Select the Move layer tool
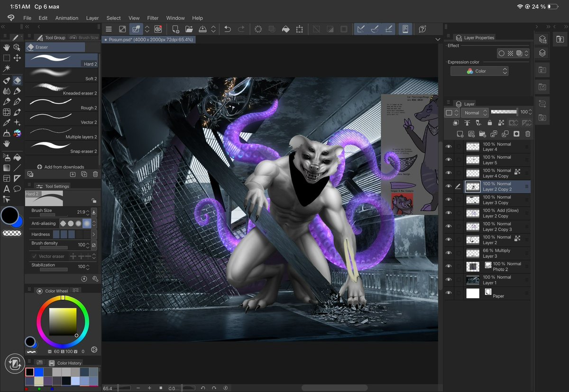The image size is (569, 392). point(17,58)
